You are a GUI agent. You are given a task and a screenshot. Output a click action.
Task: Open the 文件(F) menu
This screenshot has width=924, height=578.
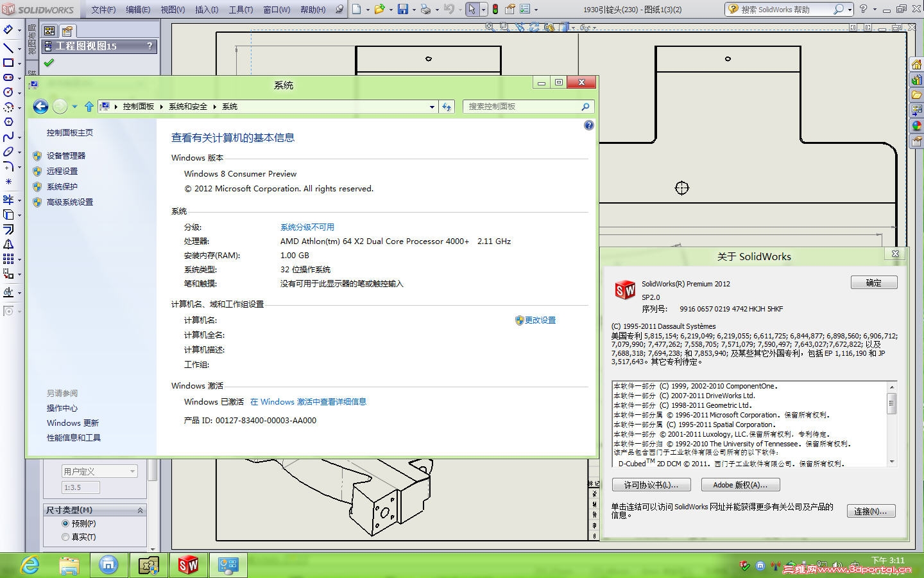pos(103,10)
